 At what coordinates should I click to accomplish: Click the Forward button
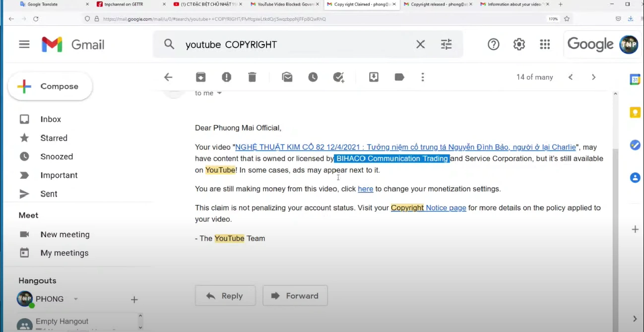coord(295,296)
